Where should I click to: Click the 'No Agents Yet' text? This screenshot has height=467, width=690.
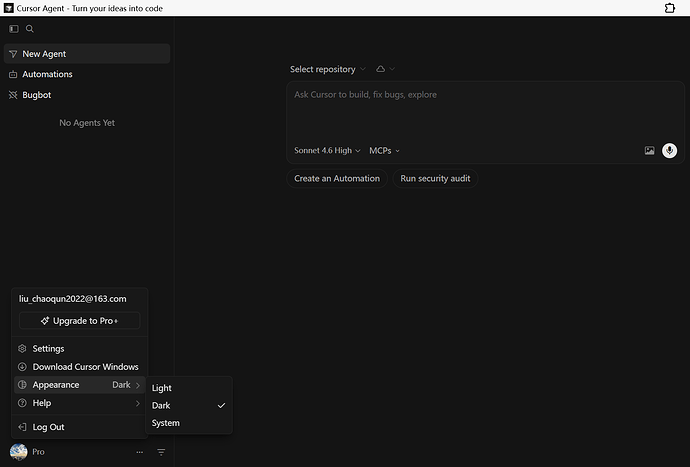coord(87,123)
